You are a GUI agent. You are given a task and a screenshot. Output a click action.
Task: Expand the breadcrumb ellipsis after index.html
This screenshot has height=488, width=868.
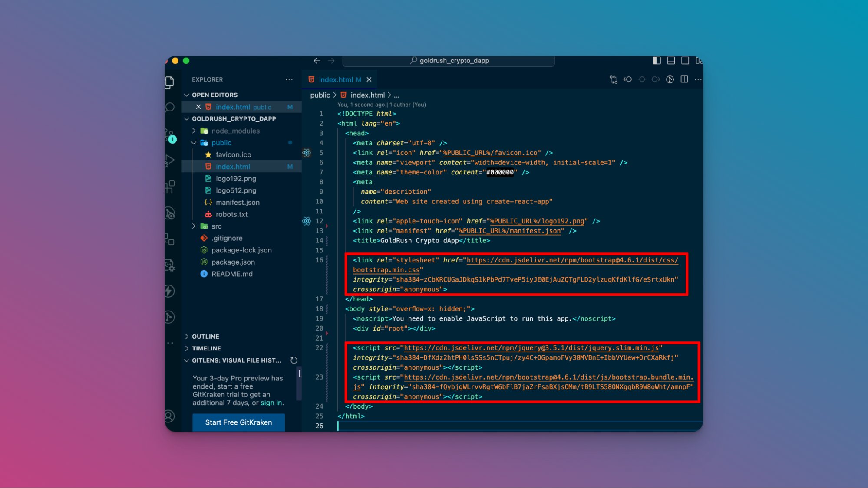(396, 95)
